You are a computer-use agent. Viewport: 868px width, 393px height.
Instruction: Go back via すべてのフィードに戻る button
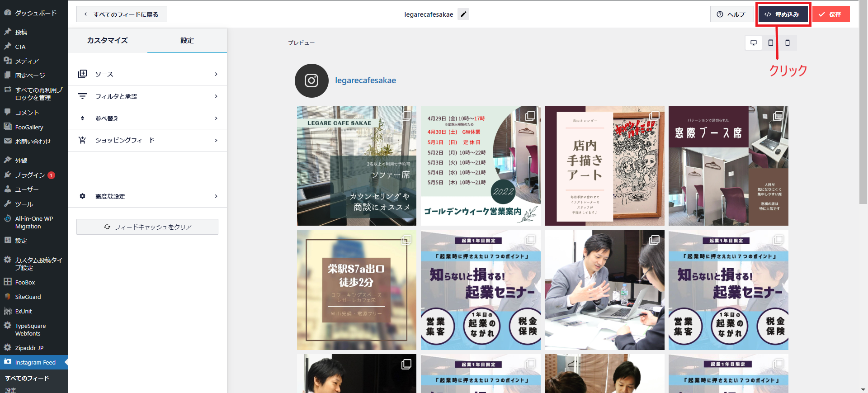tap(122, 14)
